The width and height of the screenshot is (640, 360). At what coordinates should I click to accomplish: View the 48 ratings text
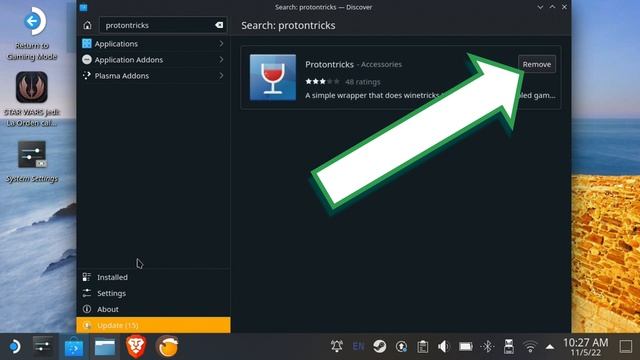[362, 82]
